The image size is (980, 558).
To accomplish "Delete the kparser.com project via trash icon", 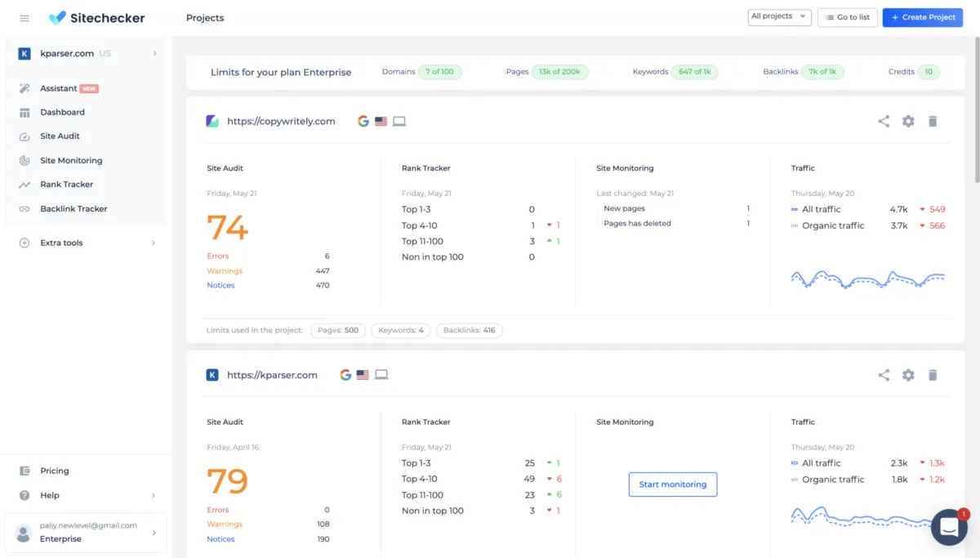I will pos(933,375).
